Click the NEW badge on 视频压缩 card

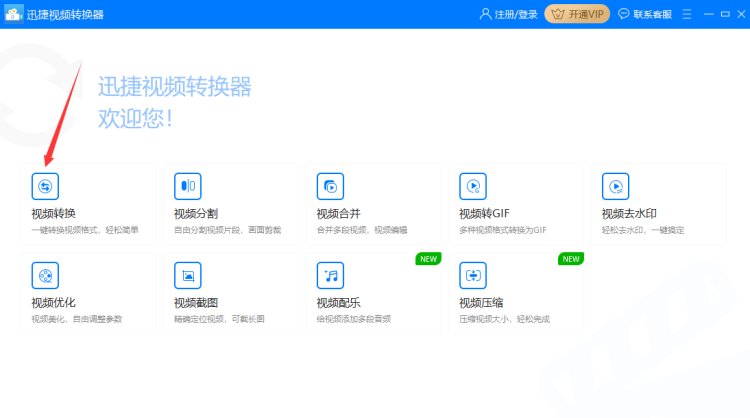(571, 259)
